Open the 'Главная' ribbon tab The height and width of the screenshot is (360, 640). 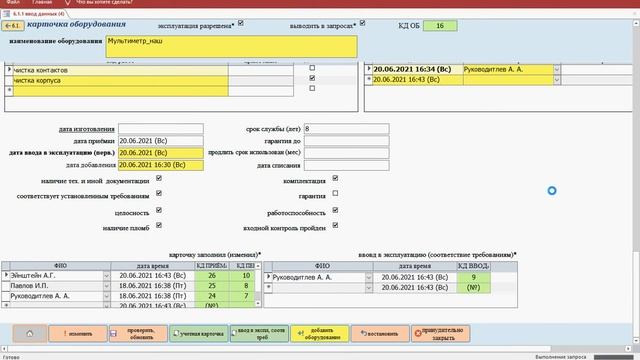42,2
